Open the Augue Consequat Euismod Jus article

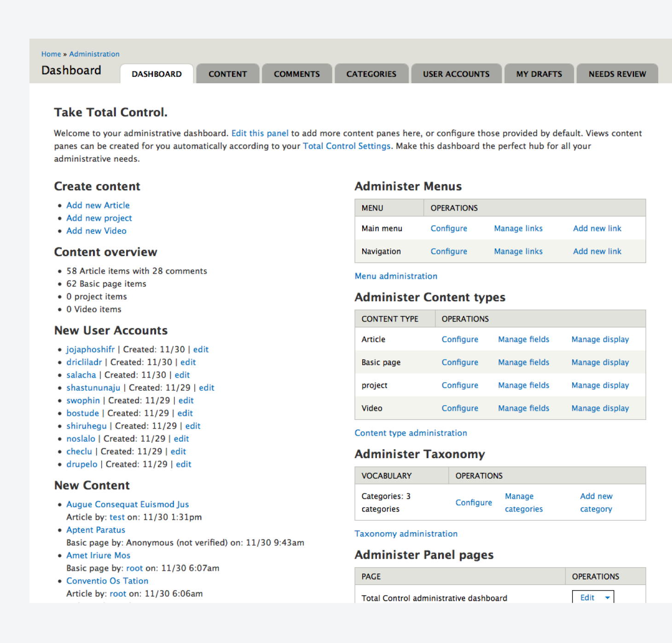click(x=127, y=504)
